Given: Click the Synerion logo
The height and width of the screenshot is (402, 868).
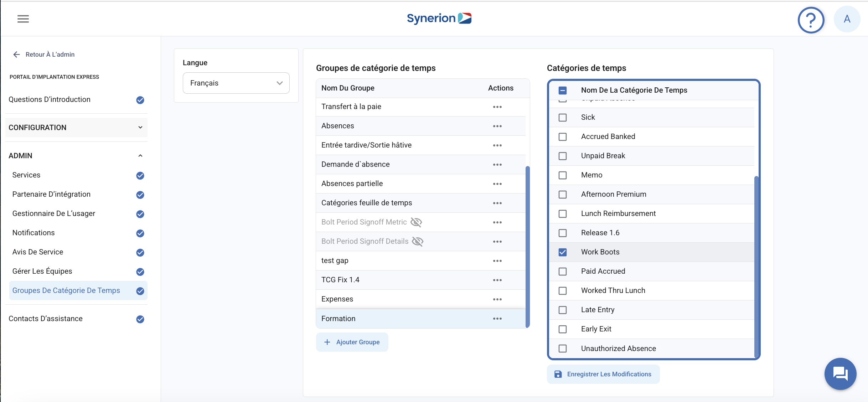Looking at the screenshot, I should click(x=439, y=18).
